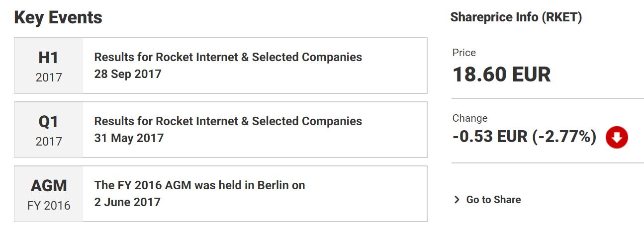Select the 18.60 EUR price value
This screenshot has width=644, height=227.
(x=501, y=75)
